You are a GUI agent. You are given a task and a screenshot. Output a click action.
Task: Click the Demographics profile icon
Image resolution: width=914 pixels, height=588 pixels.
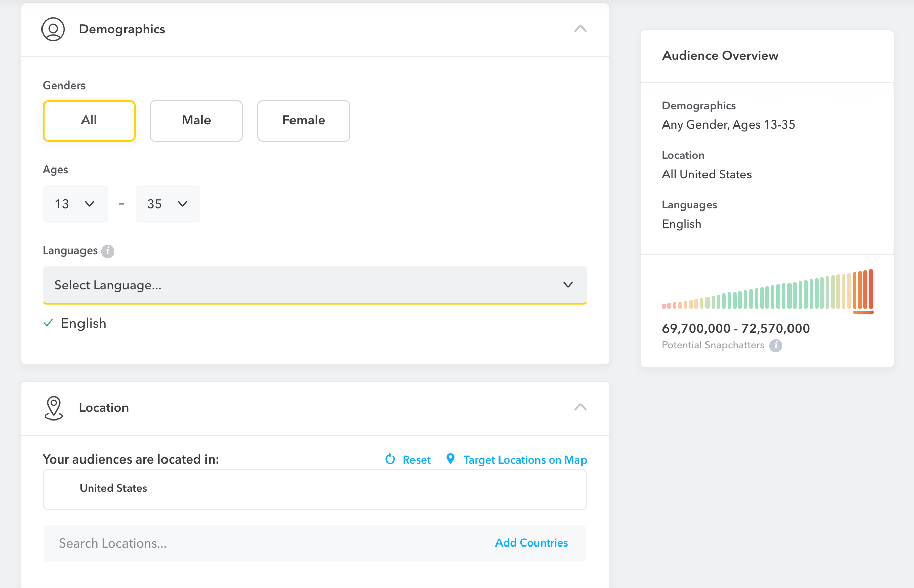[x=53, y=29]
